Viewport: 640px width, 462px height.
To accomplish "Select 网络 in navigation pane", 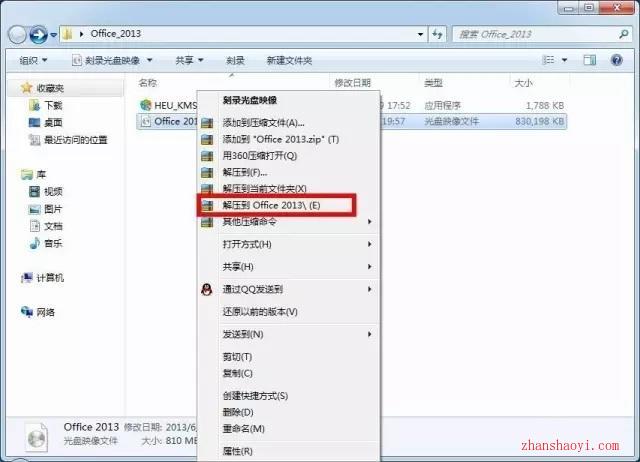I will coord(45,312).
